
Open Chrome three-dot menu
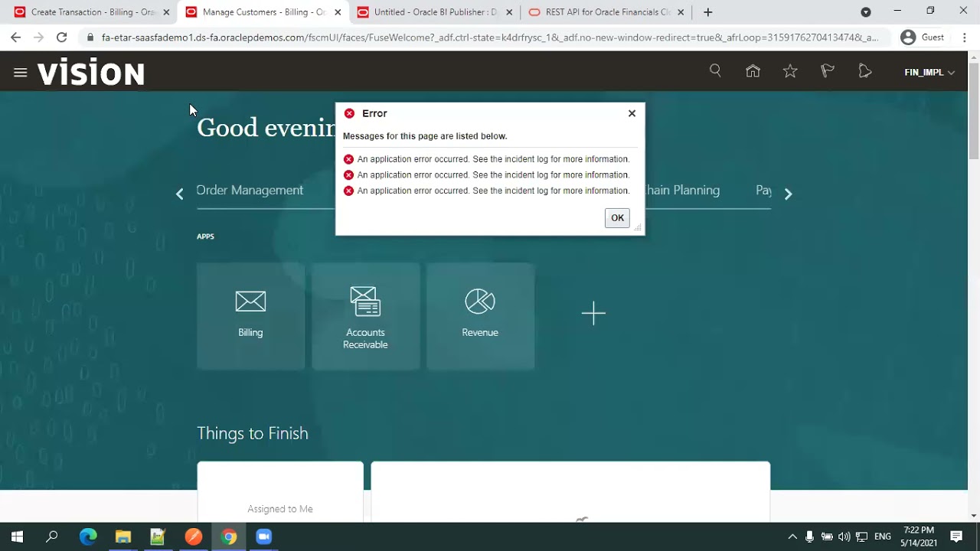[964, 37]
